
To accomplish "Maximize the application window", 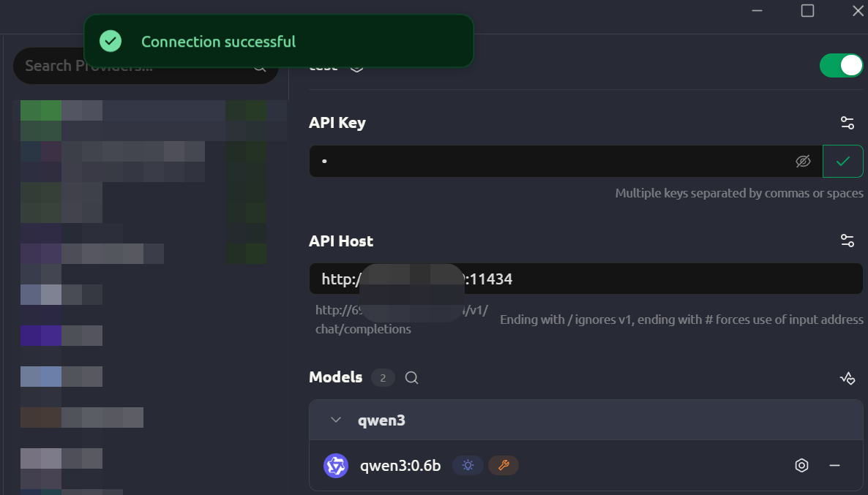I will click(807, 10).
